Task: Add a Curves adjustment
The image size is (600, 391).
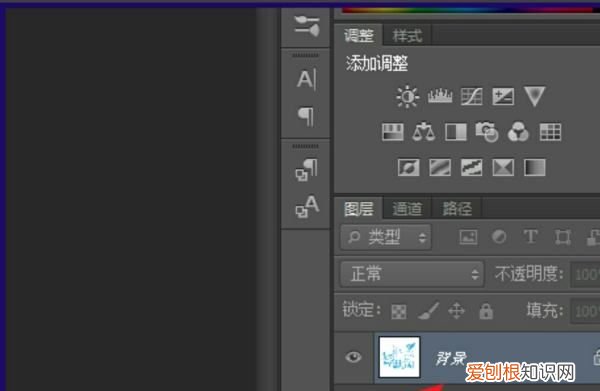Action: tap(471, 96)
